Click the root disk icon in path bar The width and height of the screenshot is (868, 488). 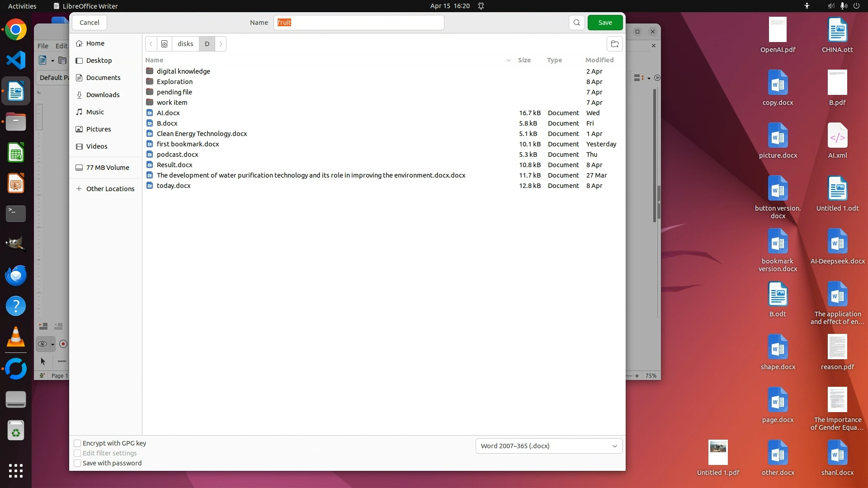(x=165, y=44)
